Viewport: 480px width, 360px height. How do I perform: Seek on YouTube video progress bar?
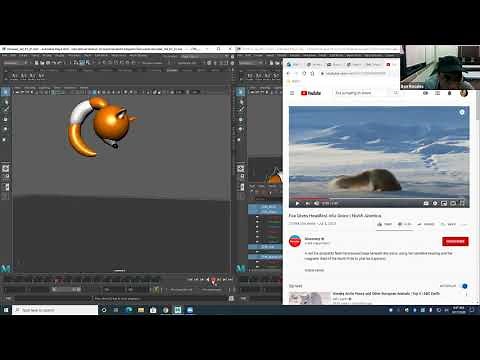pyautogui.click(x=379, y=198)
